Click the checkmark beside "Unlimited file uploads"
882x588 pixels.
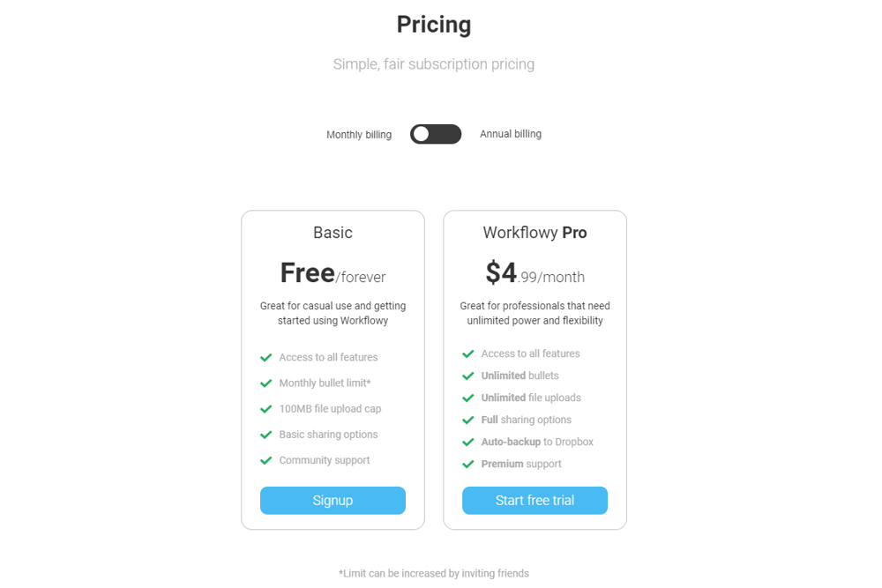[x=467, y=398]
